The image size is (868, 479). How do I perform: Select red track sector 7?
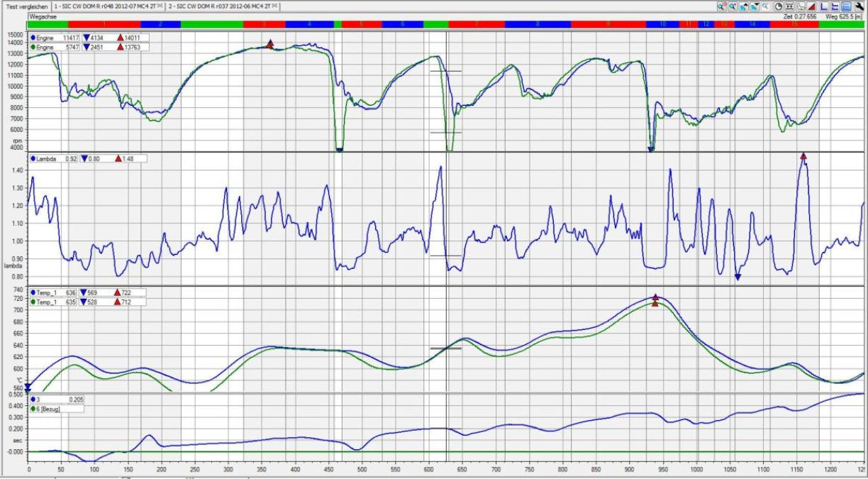(x=476, y=24)
